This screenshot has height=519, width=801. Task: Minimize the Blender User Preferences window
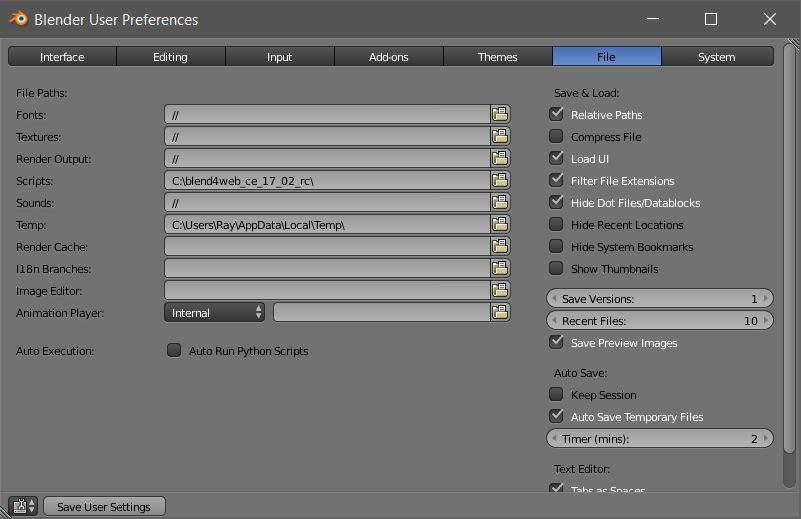pos(652,19)
